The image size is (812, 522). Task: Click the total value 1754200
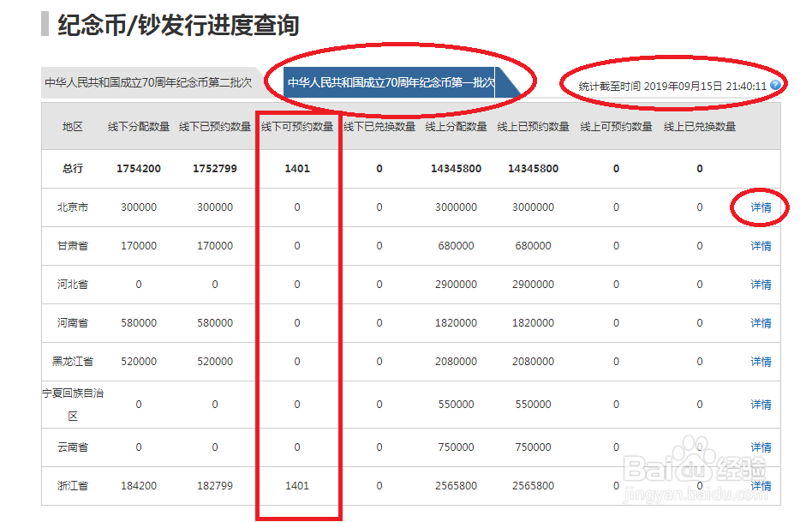coord(139,169)
